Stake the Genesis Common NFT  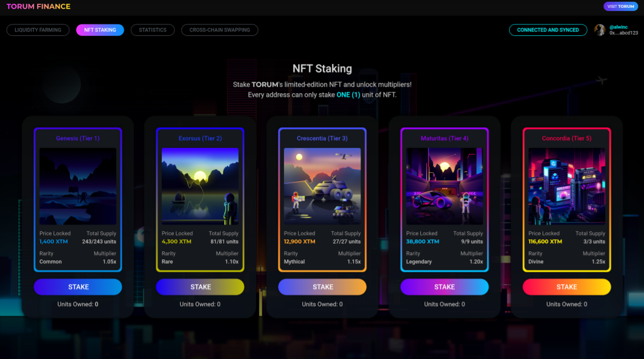click(x=78, y=287)
